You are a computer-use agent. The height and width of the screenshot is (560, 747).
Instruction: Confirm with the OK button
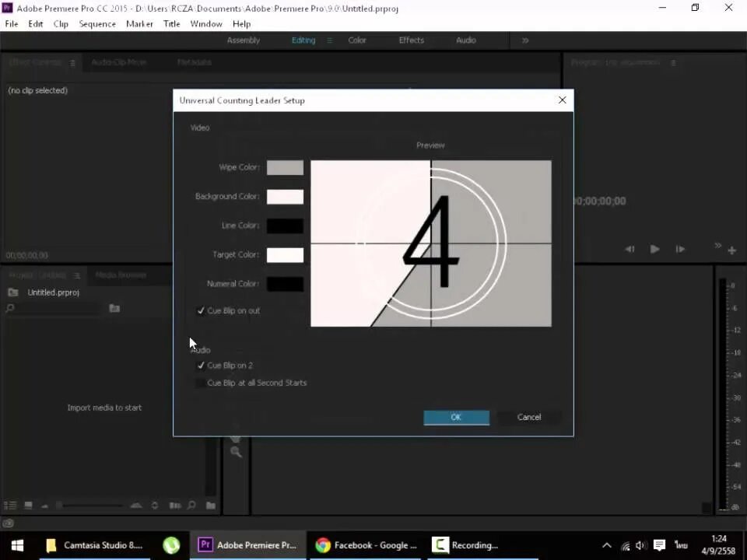pos(457,417)
